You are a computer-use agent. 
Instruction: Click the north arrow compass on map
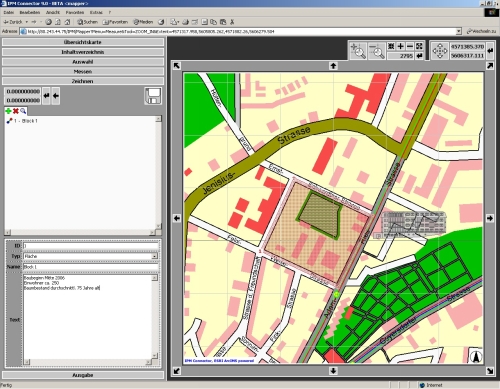476,356
